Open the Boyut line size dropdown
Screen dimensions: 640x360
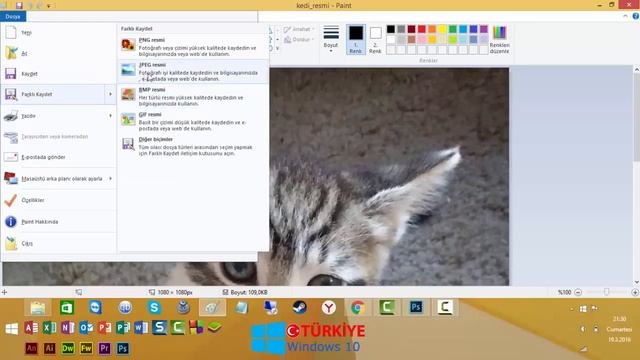tap(331, 39)
